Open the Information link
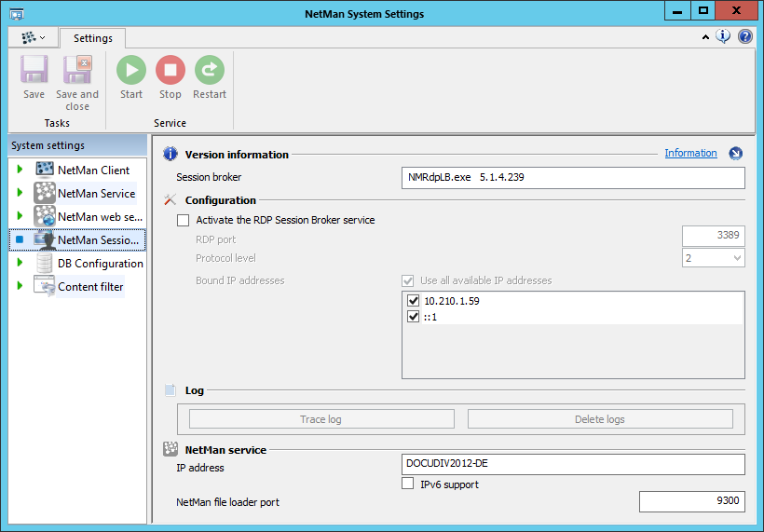 coord(690,153)
